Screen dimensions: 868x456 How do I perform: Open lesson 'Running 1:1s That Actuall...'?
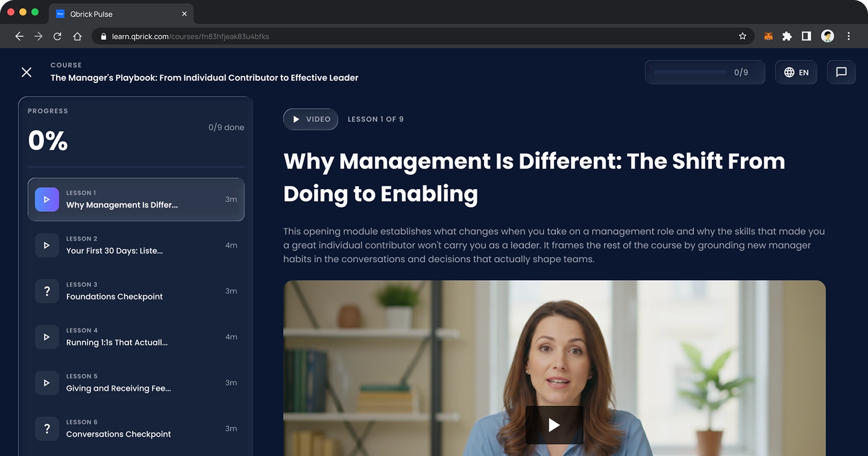136,337
